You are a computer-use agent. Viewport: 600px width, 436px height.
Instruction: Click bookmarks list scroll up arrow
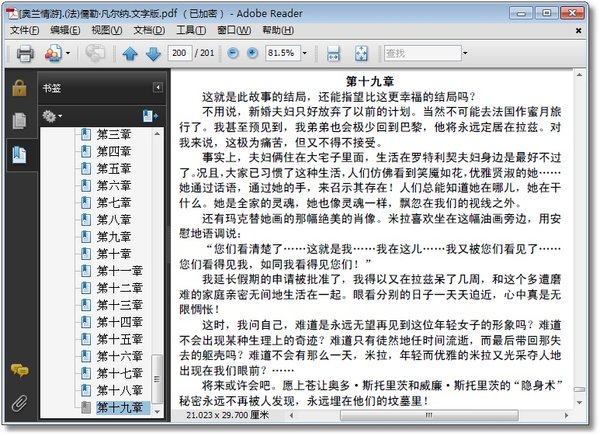point(157,134)
